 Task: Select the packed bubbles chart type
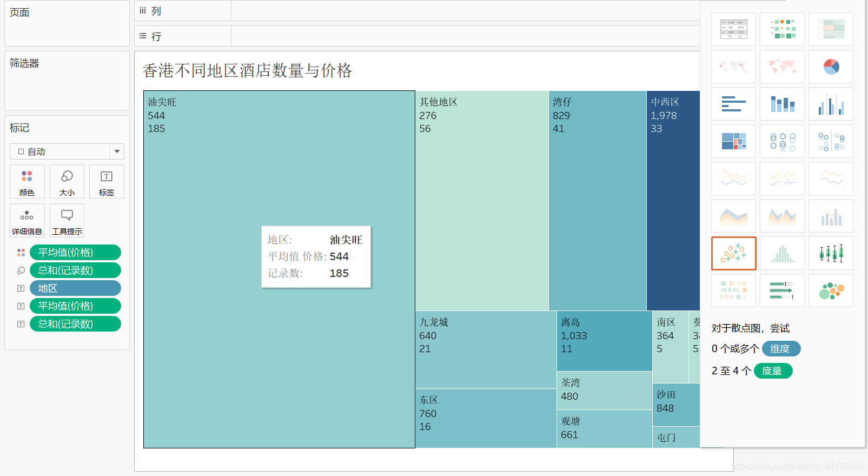pyautogui.click(x=831, y=290)
